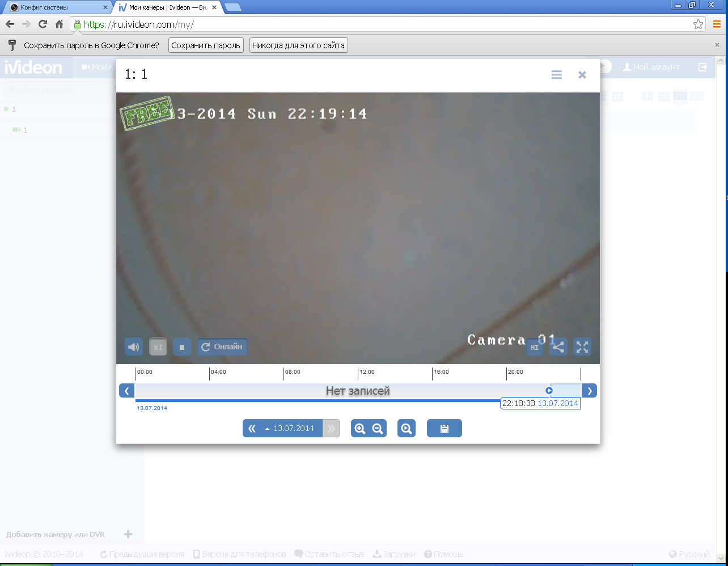Image resolution: width=728 pixels, height=566 pixels.
Task: Open the share camera icon
Action: point(558,347)
